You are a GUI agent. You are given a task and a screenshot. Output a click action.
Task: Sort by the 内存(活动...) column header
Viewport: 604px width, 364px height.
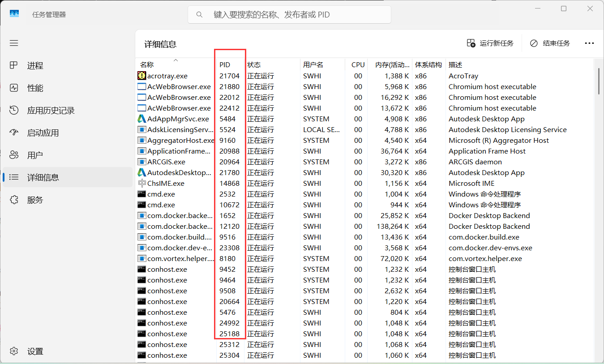tap(390, 64)
